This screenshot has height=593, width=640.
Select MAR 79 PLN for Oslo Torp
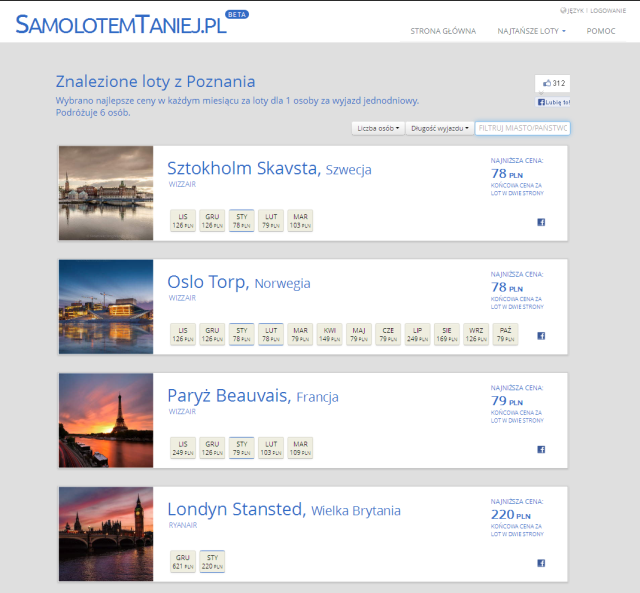click(300, 334)
